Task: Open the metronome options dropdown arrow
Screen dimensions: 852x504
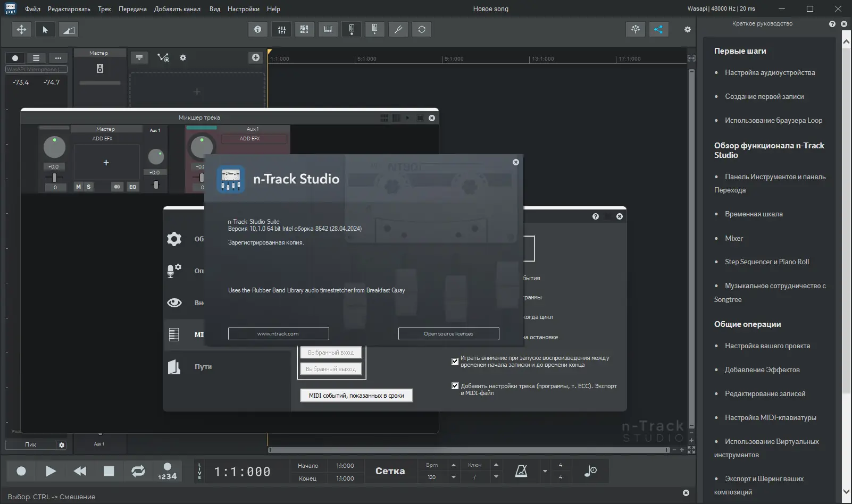Action: 545,471
